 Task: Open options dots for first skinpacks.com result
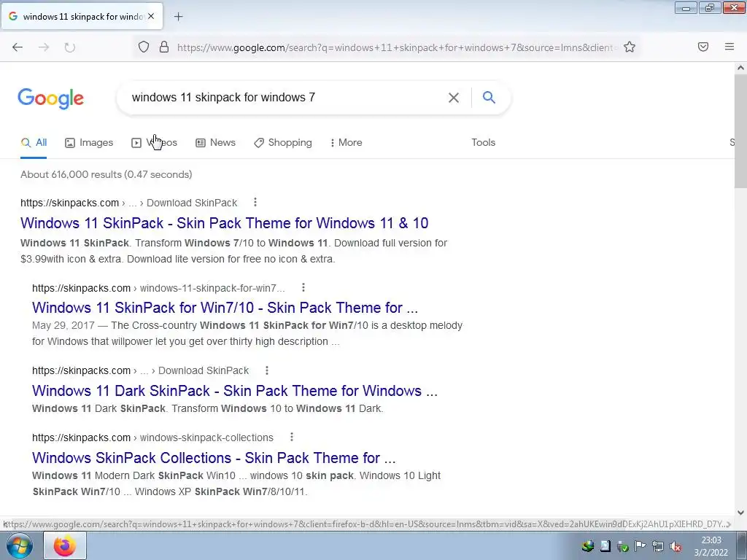(x=255, y=203)
